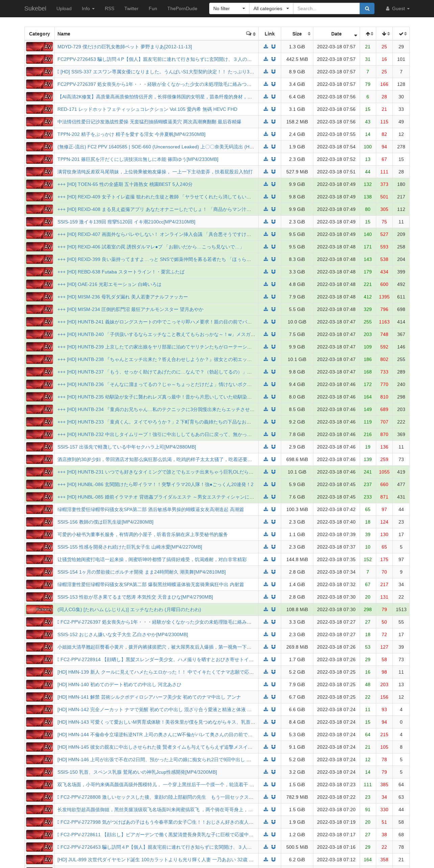Open magnet link for the RED-171 row
This screenshot has height=868, width=434.
pos(273,109)
